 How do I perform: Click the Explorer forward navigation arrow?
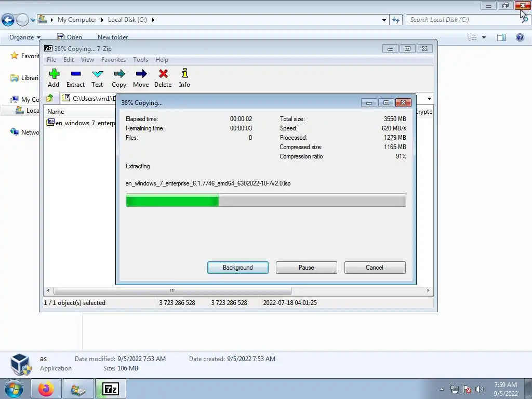(x=22, y=20)
